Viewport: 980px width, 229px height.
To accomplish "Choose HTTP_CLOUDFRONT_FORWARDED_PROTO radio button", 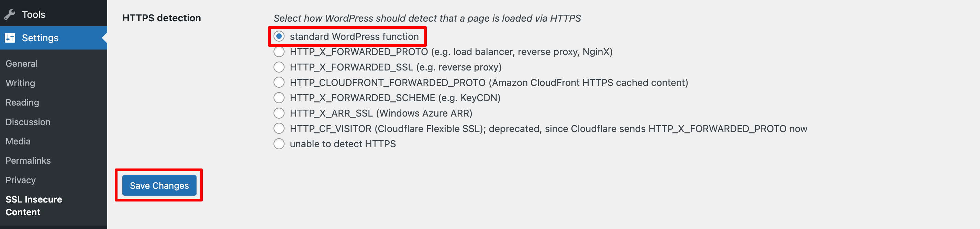I will point(279,83).
